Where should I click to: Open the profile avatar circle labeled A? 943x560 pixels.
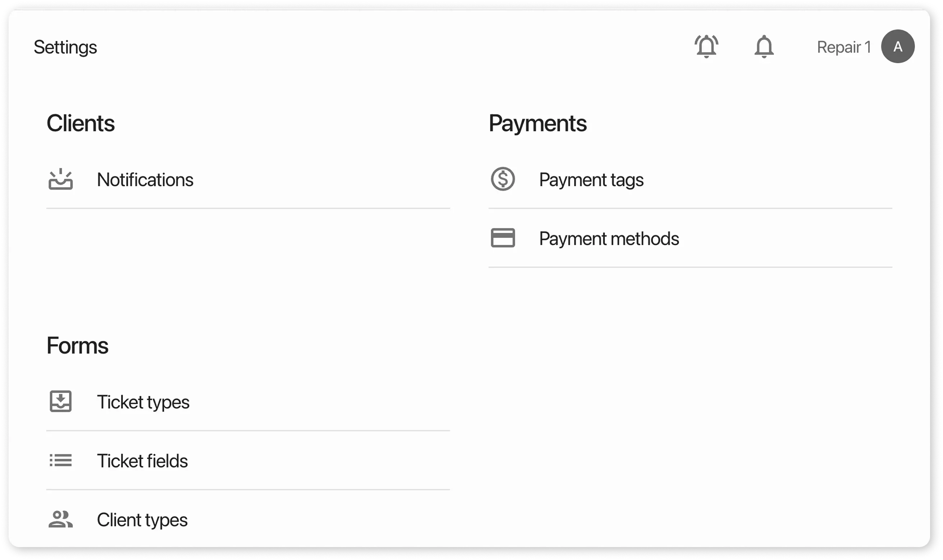pos(898,46)
